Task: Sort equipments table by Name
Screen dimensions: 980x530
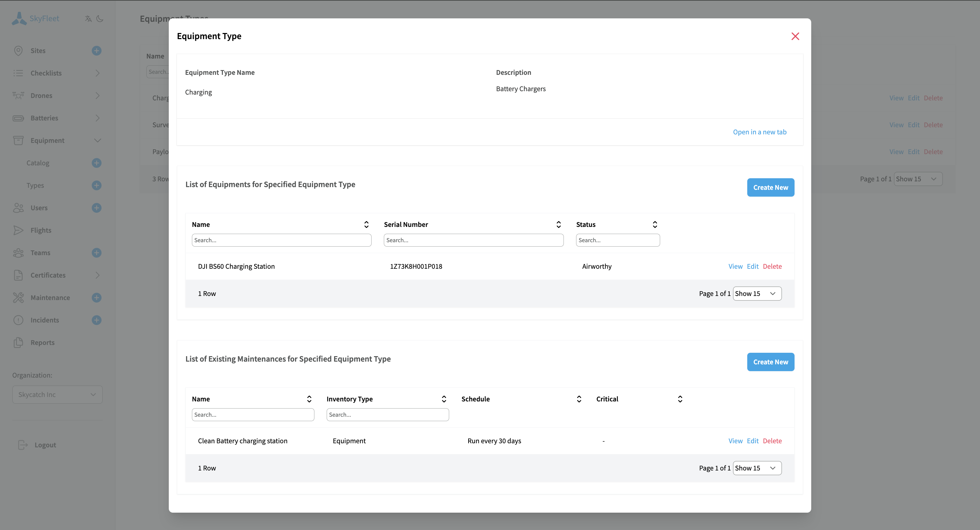Action: coord(366,224)
